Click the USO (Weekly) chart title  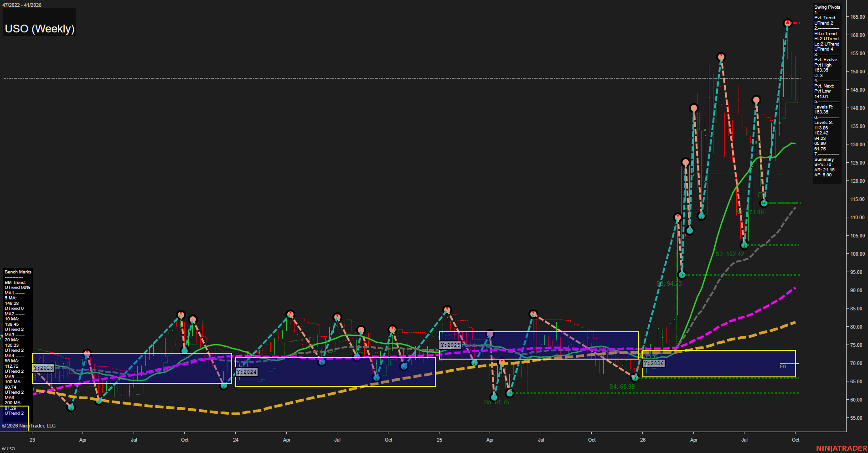click(x=40, y=29)
